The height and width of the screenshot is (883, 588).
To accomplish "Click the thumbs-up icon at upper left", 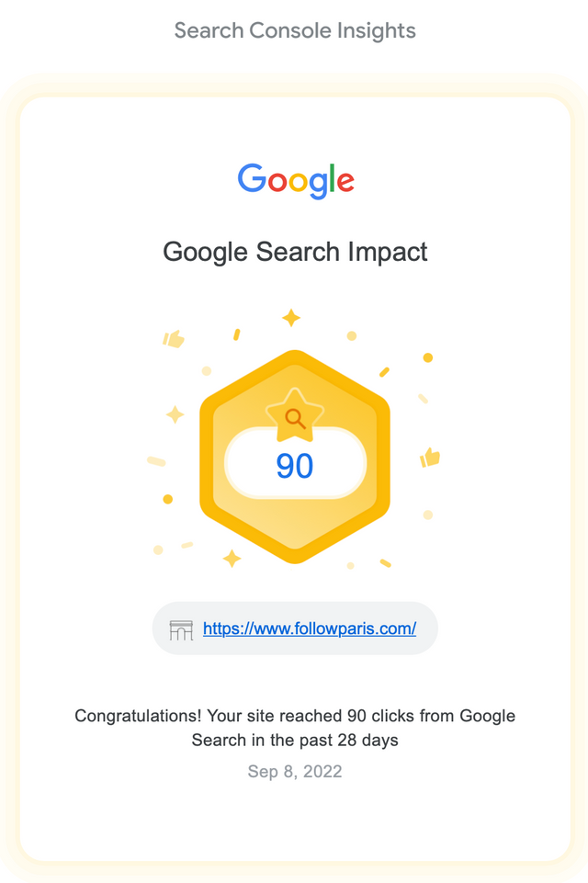I will (x=174, y=339).
